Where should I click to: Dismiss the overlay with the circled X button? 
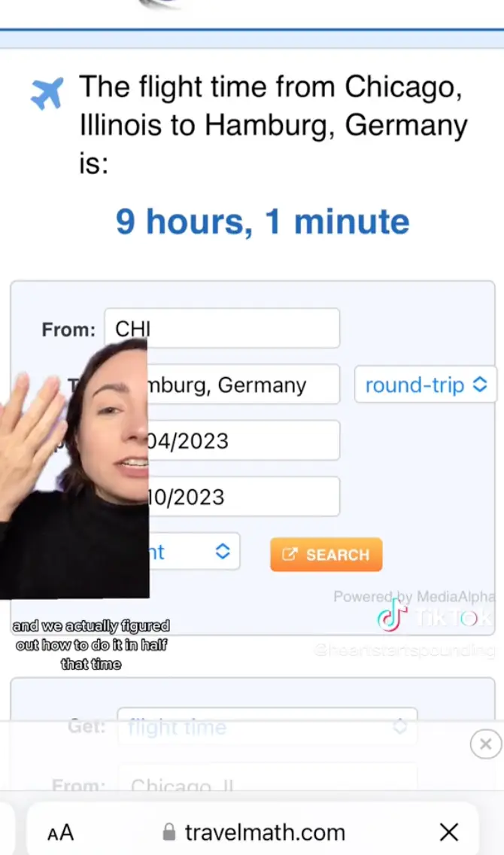click(x=485, y=743)
